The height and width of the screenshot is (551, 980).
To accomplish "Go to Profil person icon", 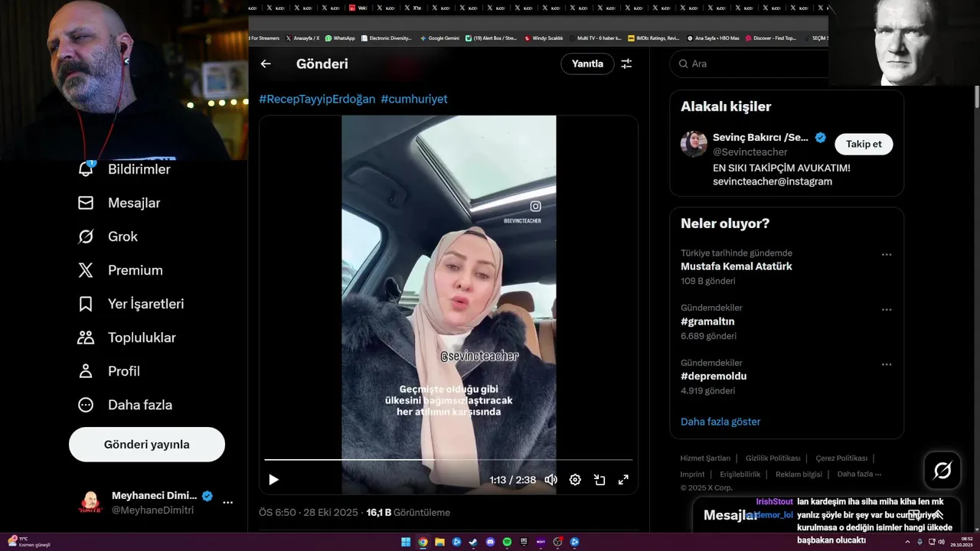I will (86, 371).
